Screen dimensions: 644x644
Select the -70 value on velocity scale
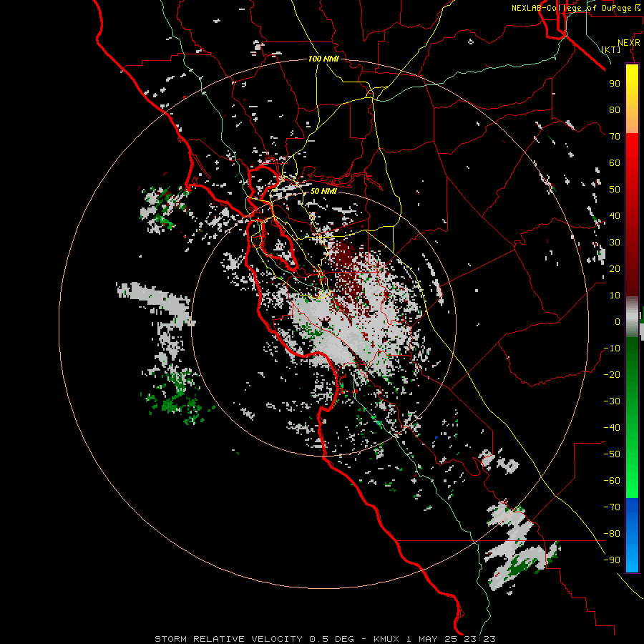pos(612,507)
